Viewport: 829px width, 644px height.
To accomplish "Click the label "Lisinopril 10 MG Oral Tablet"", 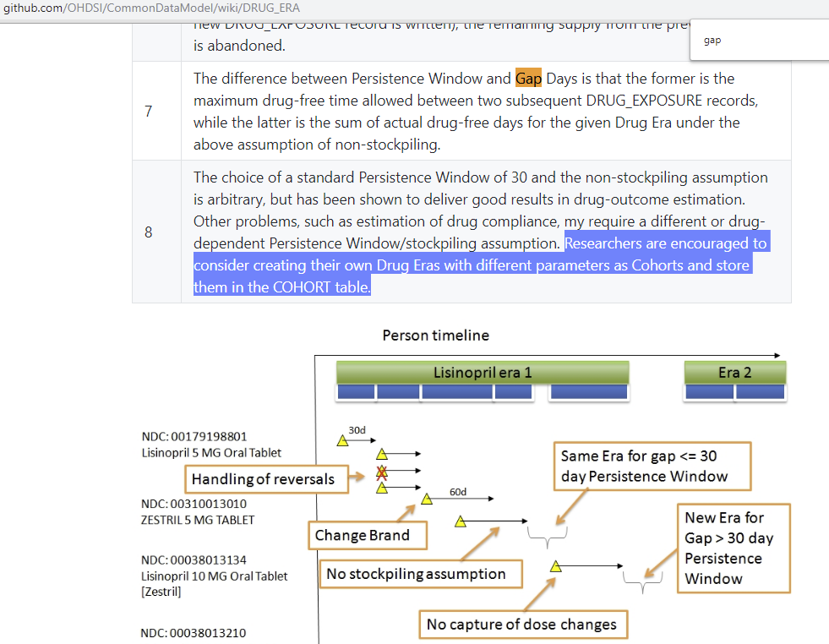I will pyautogui.click(x=214, y=576).
